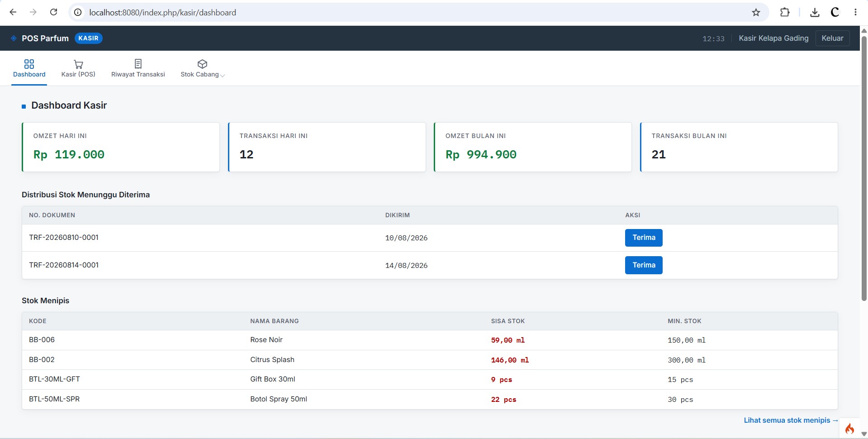
Task: Open the Riwayat Transaksi tab
Action: [x=138, y=68]
